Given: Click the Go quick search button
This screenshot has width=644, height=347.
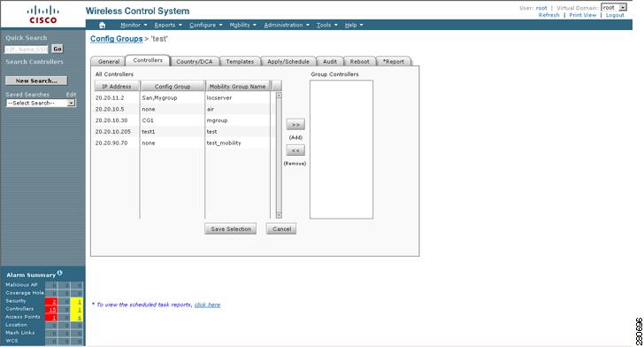Looking at the screenshot, I should click(57, 49).
